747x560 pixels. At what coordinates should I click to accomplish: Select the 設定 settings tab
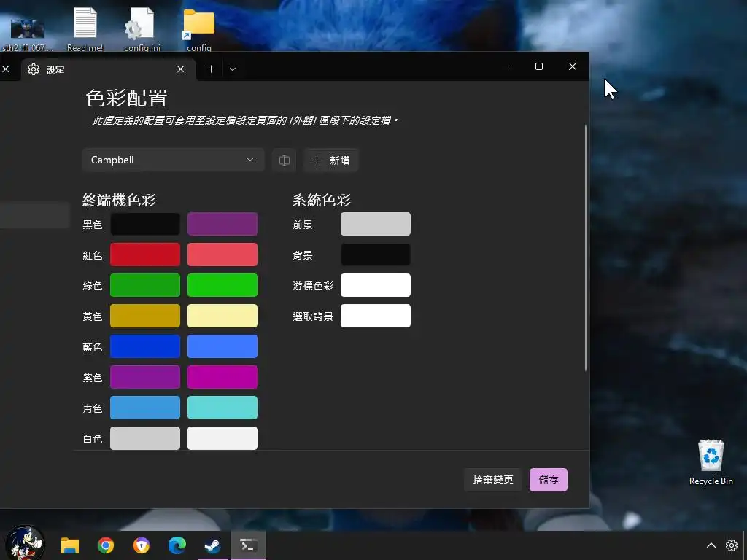pos(109,69)
